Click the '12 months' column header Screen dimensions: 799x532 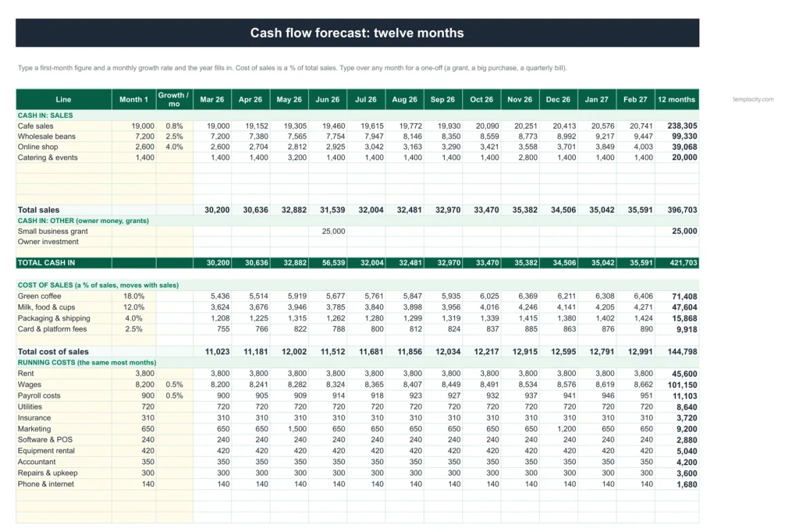(x=676, y=99)
